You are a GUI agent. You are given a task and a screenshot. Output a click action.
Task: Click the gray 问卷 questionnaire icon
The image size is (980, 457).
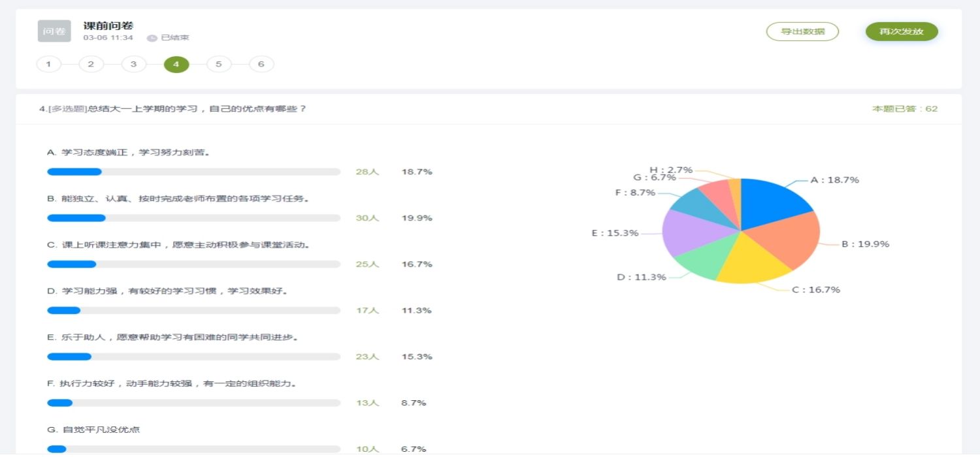click(x=54, y=31)
